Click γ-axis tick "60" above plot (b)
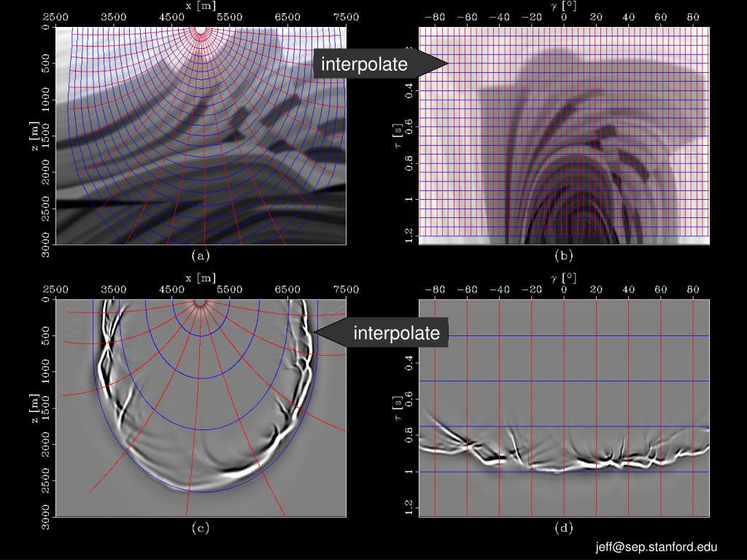The width and height of the screenshot is (747, 560). [x=661, y=17]
